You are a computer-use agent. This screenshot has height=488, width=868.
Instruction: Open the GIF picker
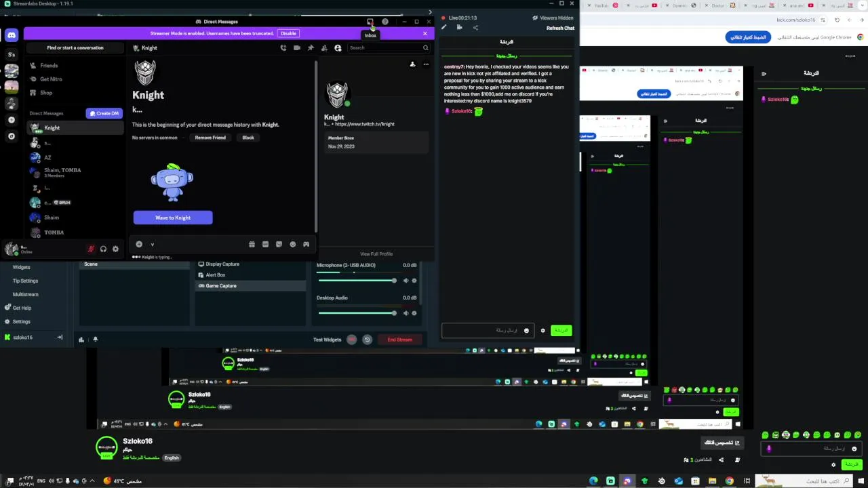pyautogui.click(x=265, y=245)
